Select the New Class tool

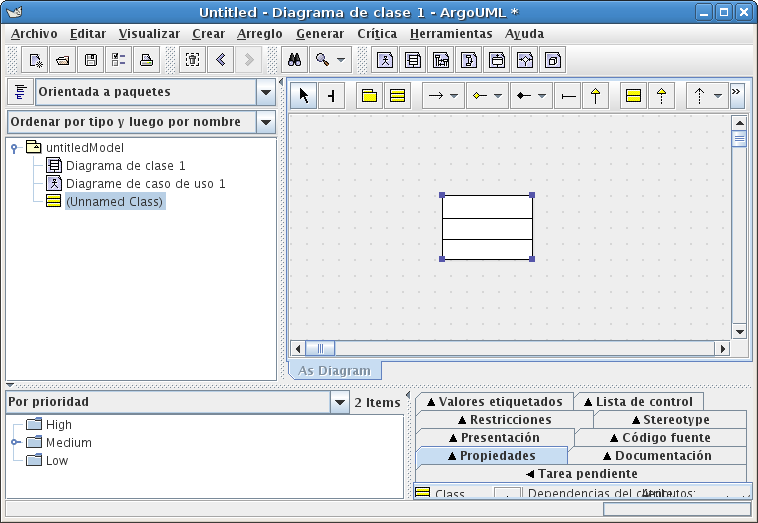(397, 96)
